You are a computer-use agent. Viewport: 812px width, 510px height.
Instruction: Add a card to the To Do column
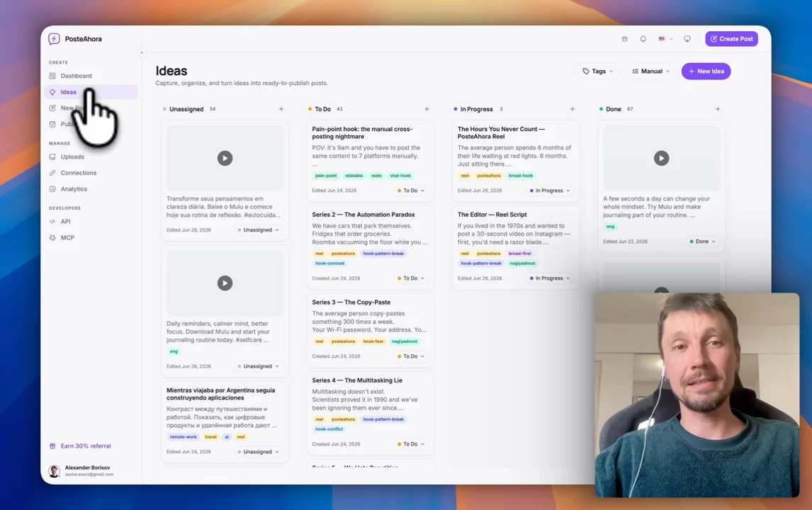pyautogui.click(x=427, y=109)
